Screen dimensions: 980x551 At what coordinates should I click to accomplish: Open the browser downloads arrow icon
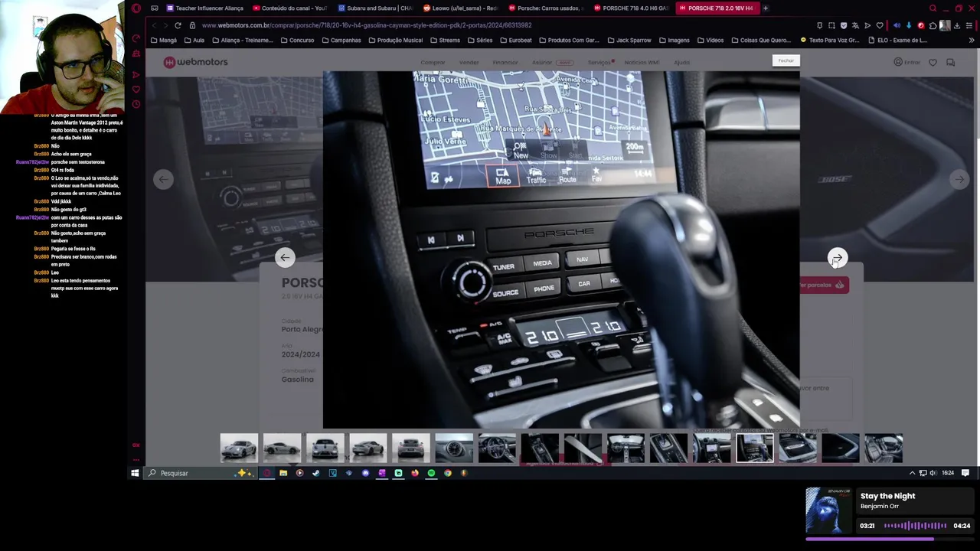pos(957,25)
